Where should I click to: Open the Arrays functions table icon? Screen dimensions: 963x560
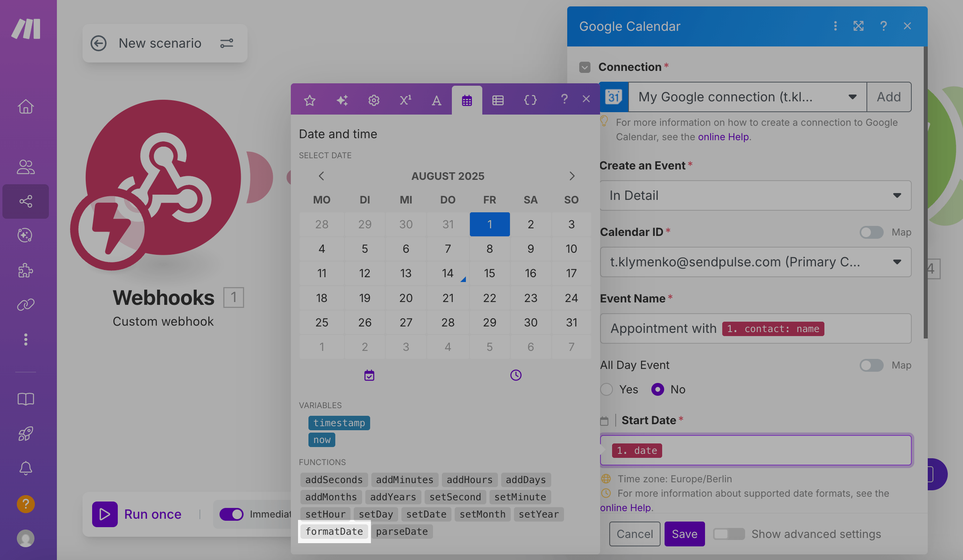coord(498,100)
